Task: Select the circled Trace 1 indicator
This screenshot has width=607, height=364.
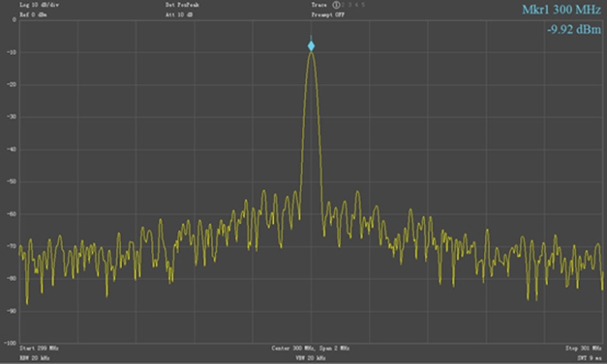Action: pos(336,5)
